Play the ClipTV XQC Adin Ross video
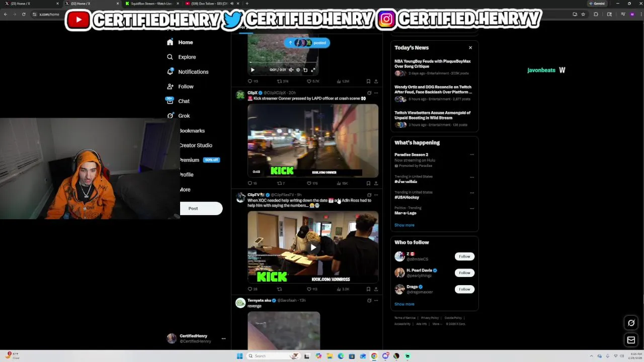This screenshot has width=644, height=362. coord(313,247)
